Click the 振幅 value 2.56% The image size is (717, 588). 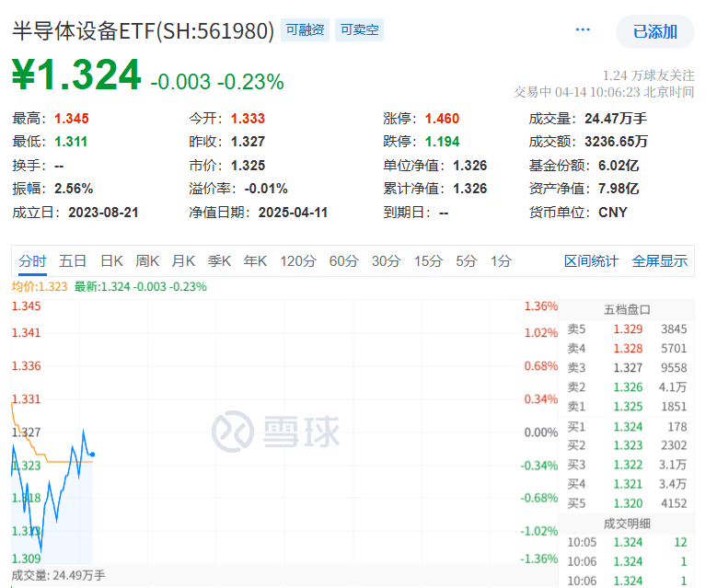point(74,189)
